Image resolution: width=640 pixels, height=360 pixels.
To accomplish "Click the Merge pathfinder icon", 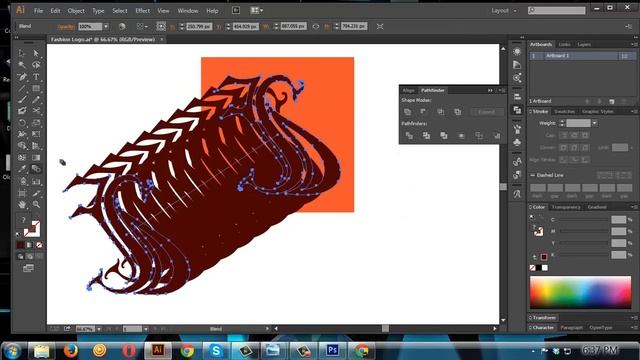I will pos(444,136).
